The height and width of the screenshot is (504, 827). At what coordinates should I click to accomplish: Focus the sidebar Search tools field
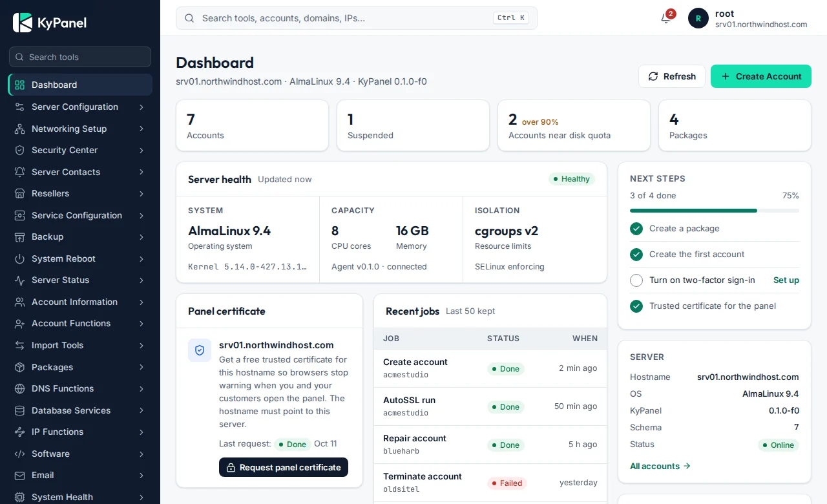tap(80, 57)
